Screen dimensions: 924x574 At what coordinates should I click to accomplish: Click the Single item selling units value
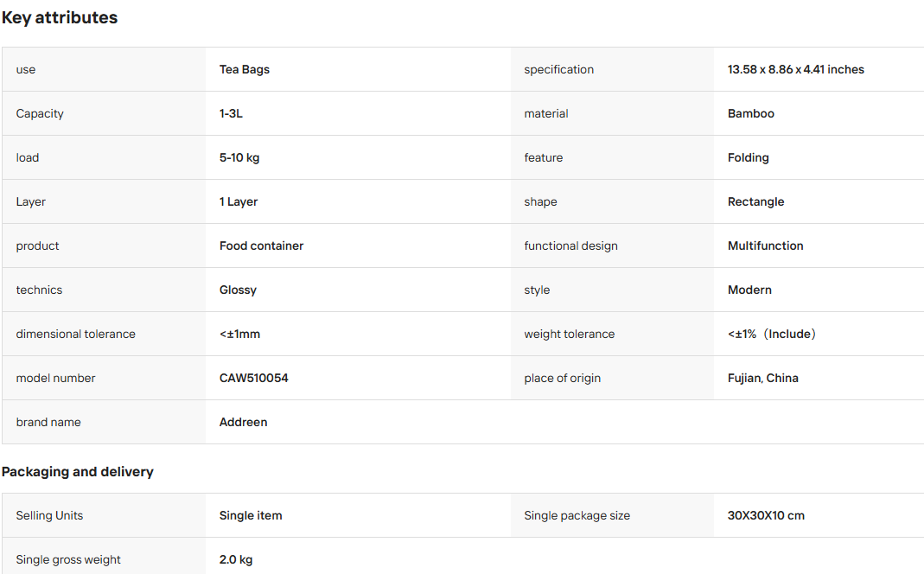click(251, 516)
